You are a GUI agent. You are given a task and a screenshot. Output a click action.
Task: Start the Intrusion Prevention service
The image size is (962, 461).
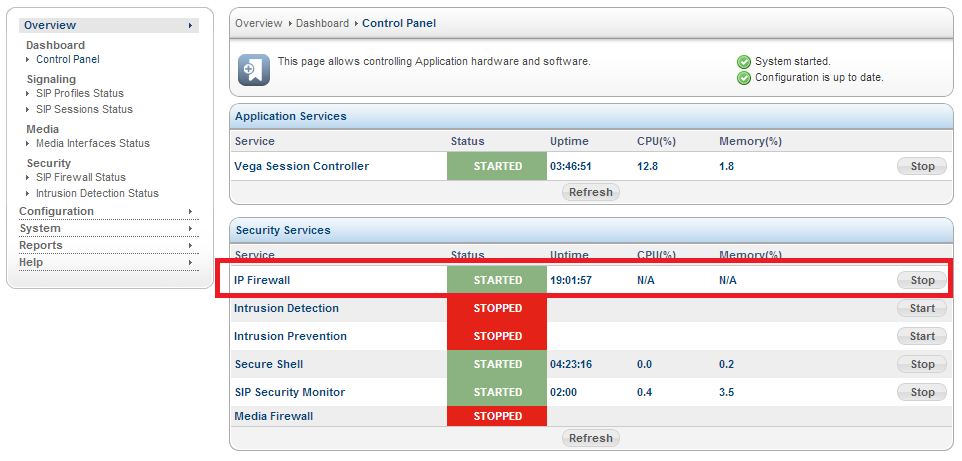click(922, 336)
